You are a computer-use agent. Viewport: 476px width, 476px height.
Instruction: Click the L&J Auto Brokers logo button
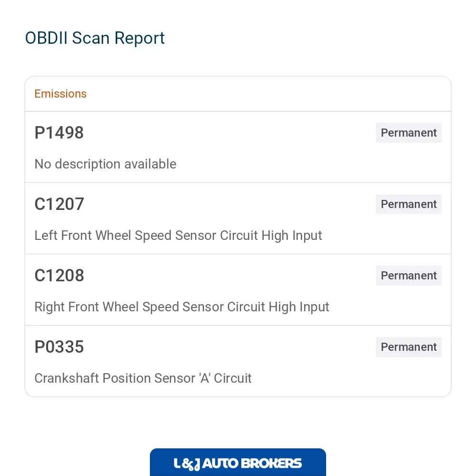(238, 462)
